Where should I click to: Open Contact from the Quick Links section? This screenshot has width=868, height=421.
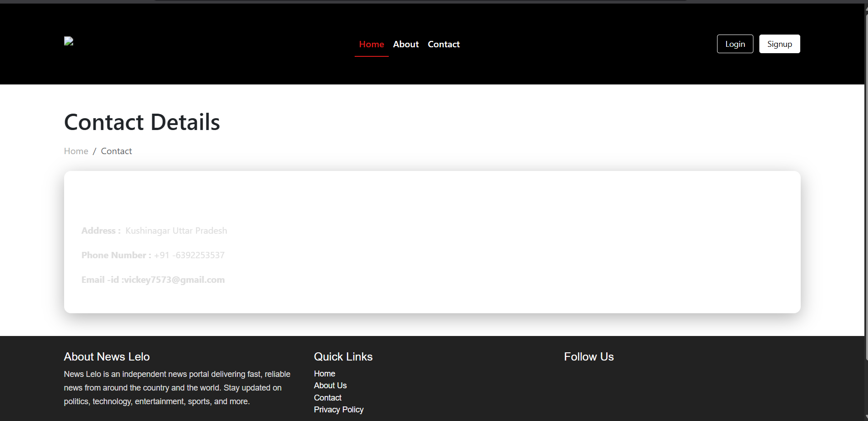327,397
